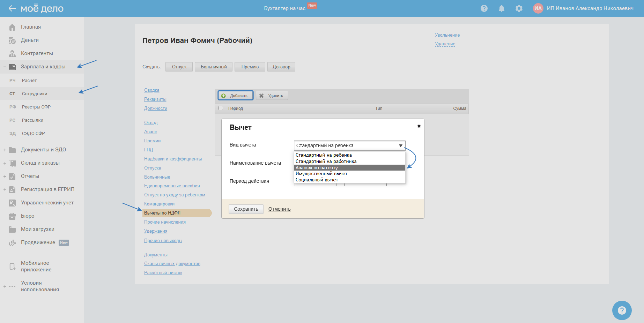Viewport: 644px width, 323px height.
Task: Click the Контрагенты sidebar icon
Action: (12, 54)
